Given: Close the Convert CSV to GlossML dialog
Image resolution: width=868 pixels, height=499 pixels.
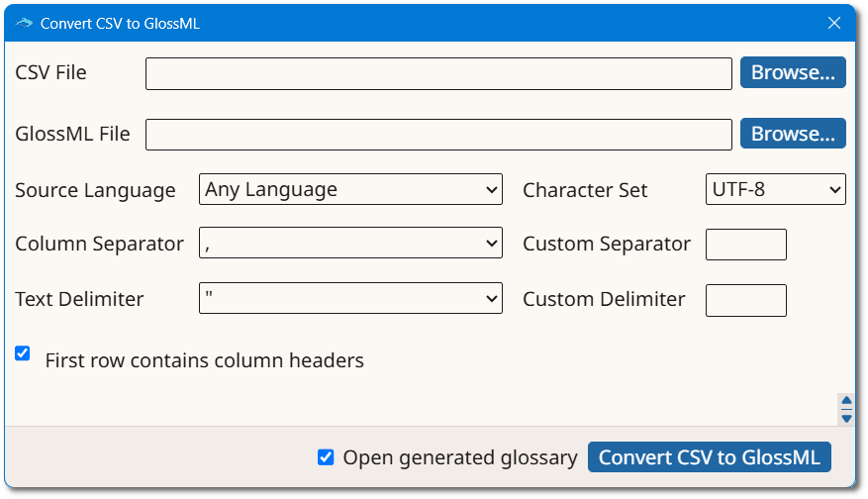Looking at the screenshot, I should [834, 23].
